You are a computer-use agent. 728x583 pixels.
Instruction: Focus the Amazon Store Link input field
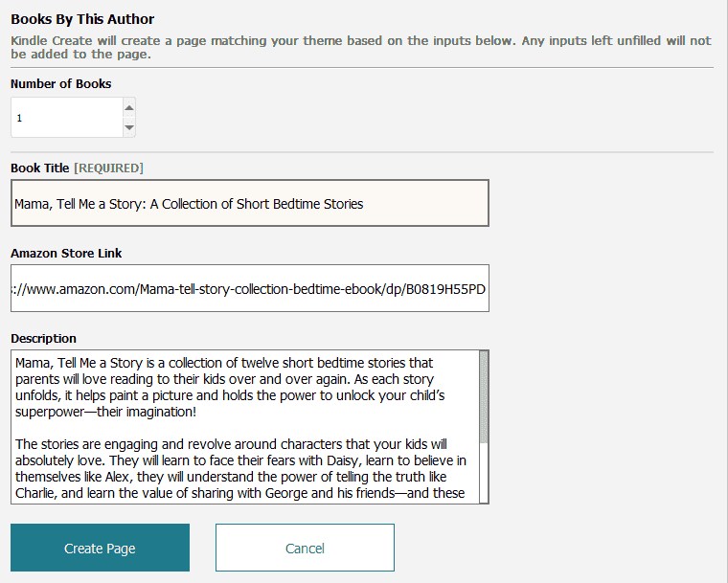tap(250, 288)
